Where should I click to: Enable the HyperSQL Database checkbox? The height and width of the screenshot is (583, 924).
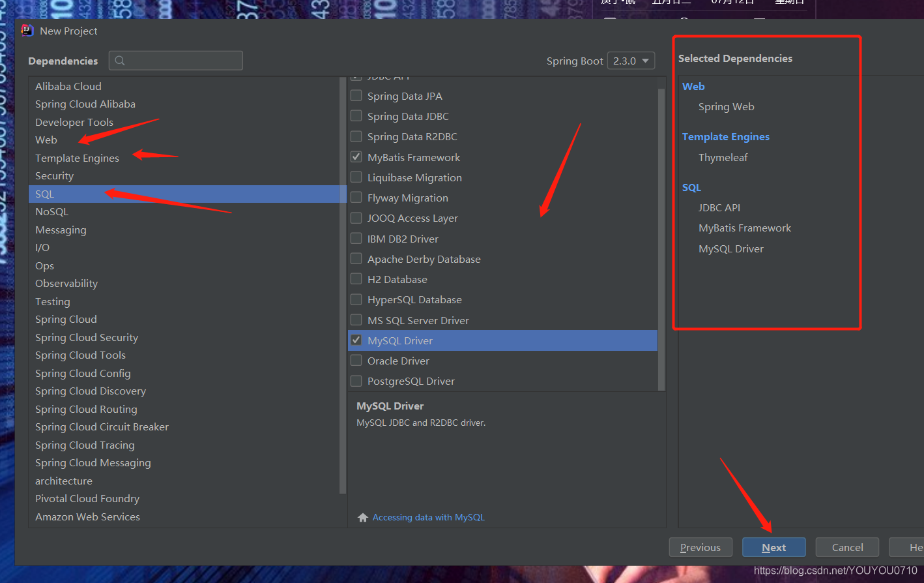(356, 299)
